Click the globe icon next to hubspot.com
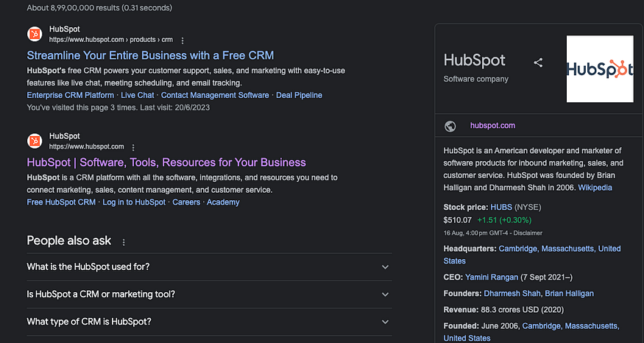 tap(450, 126)
